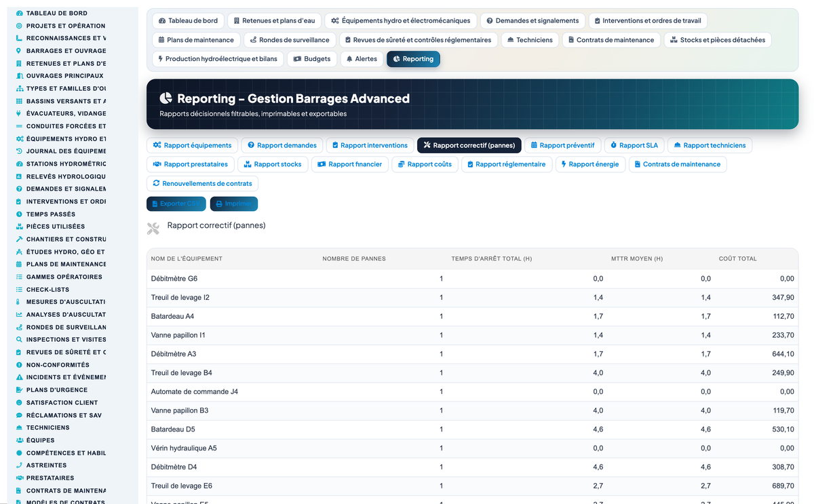Image resolution: width=814 pixels, height=504 pixels.
Task: Click the Relevés hydrologiques sidebar icon
Action: click(x=19, y=176)
